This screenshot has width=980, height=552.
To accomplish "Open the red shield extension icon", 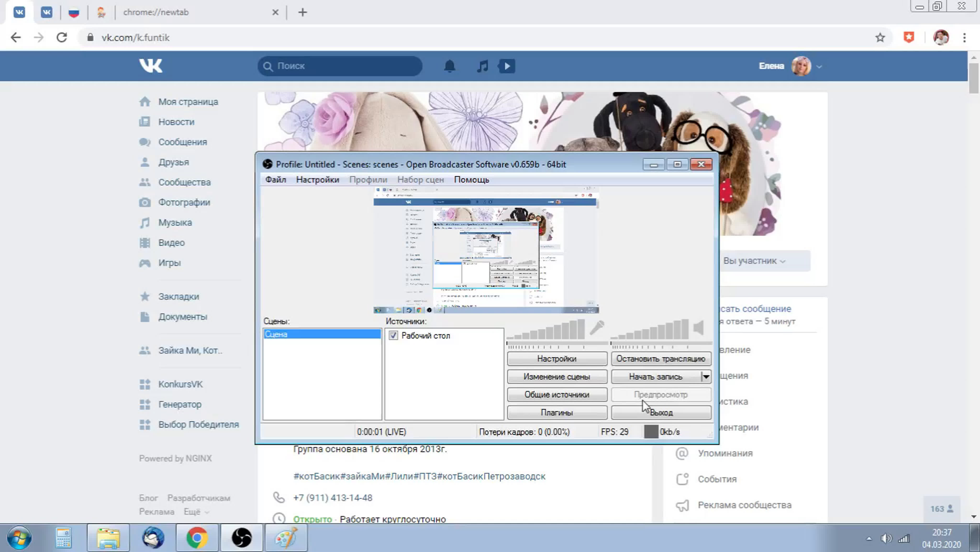I will point(909,37).
